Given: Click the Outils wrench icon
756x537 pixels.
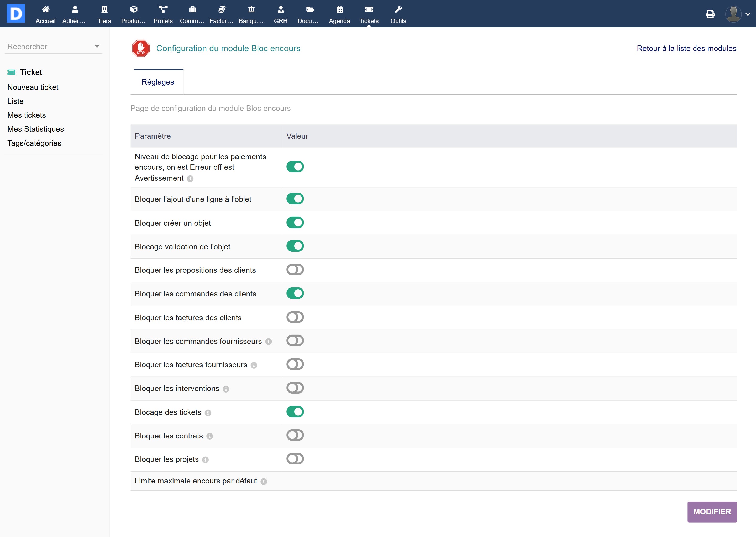Looking at the screenshot, I should [398, 9].
